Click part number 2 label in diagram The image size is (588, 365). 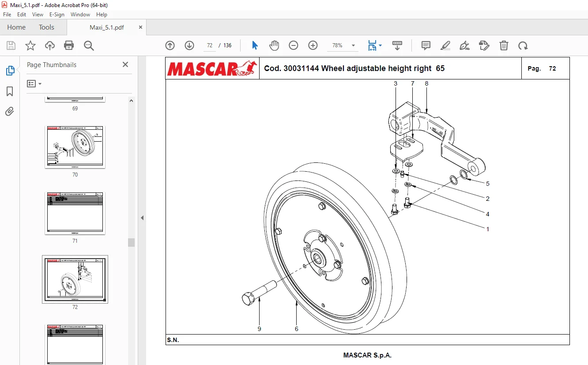tap(488, 199)
